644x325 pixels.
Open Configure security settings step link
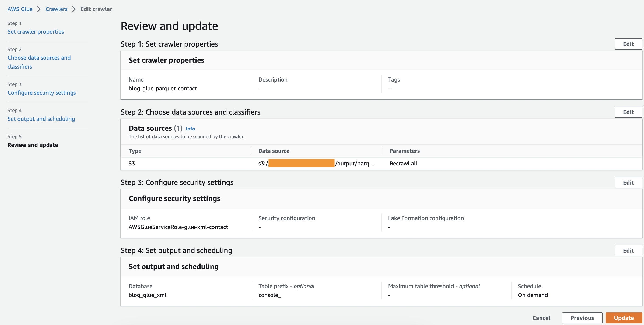(42, 93)
